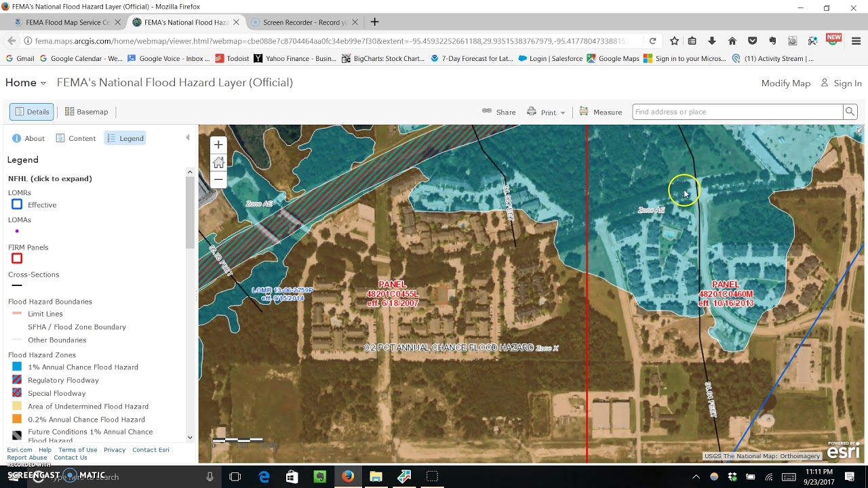Click the Print icon
Image resolution: width=868 pixels, height=488 pixels.
tap(532, 112)
